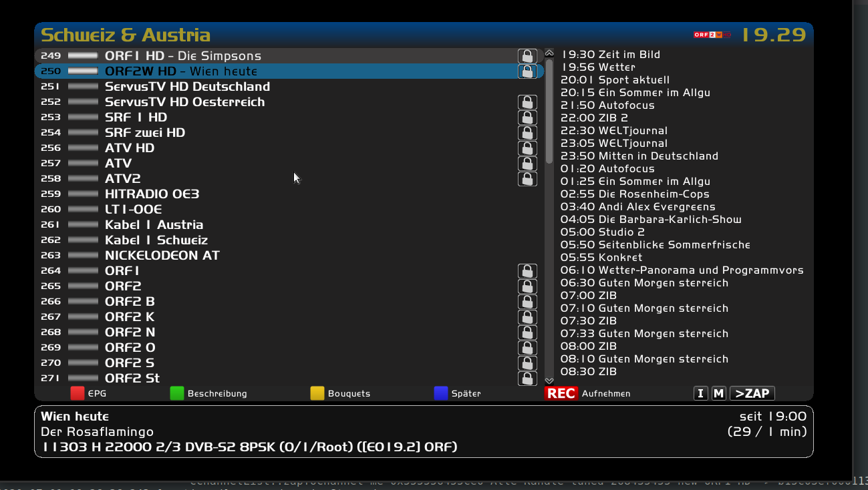Click the M menu icon

point(718,393)
